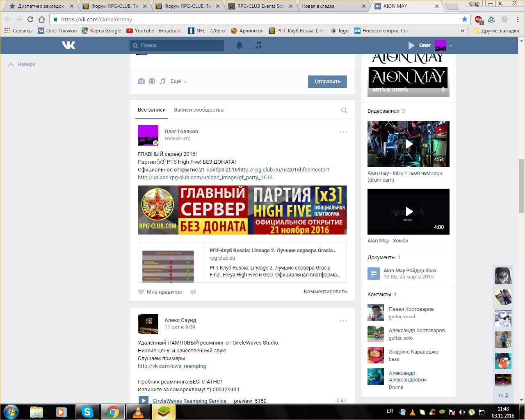Image resolution: width=525 pixels, height=420 pixels.
Task: Attach a video with the film icon
Action: click(152, 81)
